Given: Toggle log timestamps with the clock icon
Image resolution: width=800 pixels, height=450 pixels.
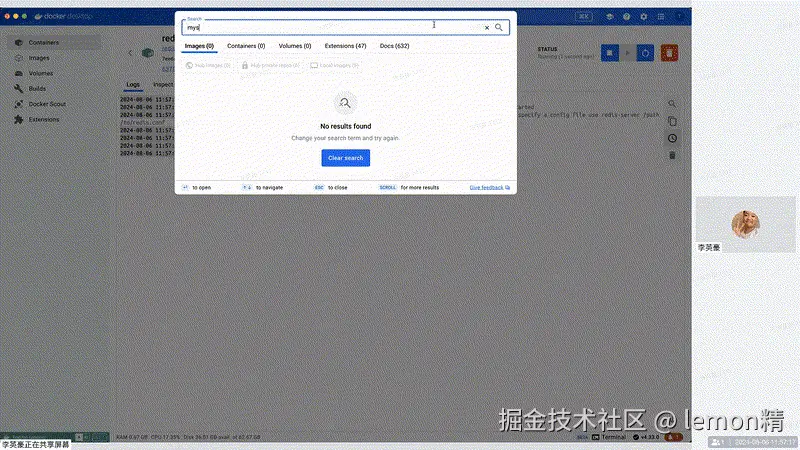Looking at the screenshot, I should 672,138.
